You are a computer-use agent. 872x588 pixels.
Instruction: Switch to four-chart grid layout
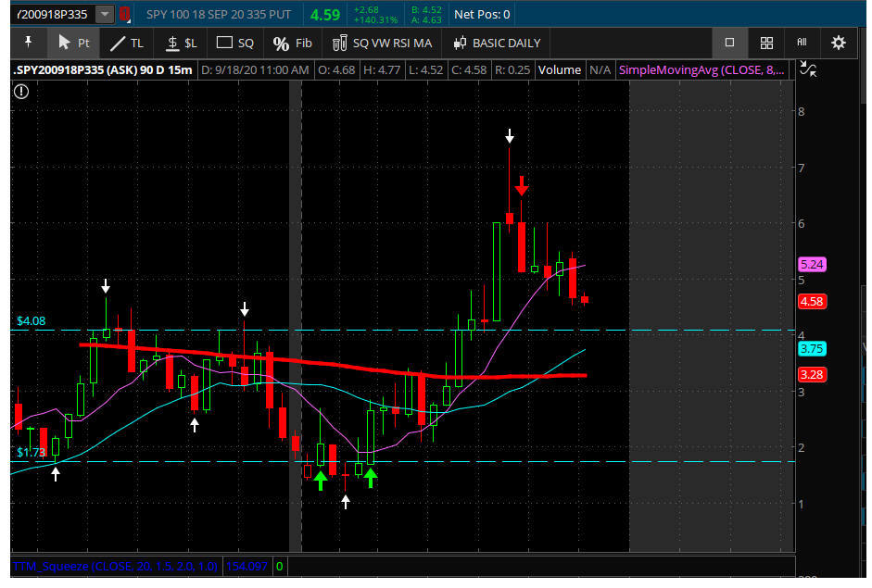click(766, 43)
